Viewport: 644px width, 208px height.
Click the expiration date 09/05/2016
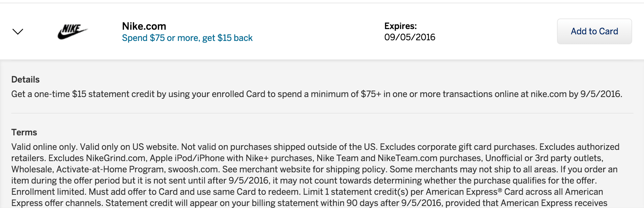point(410,37)
